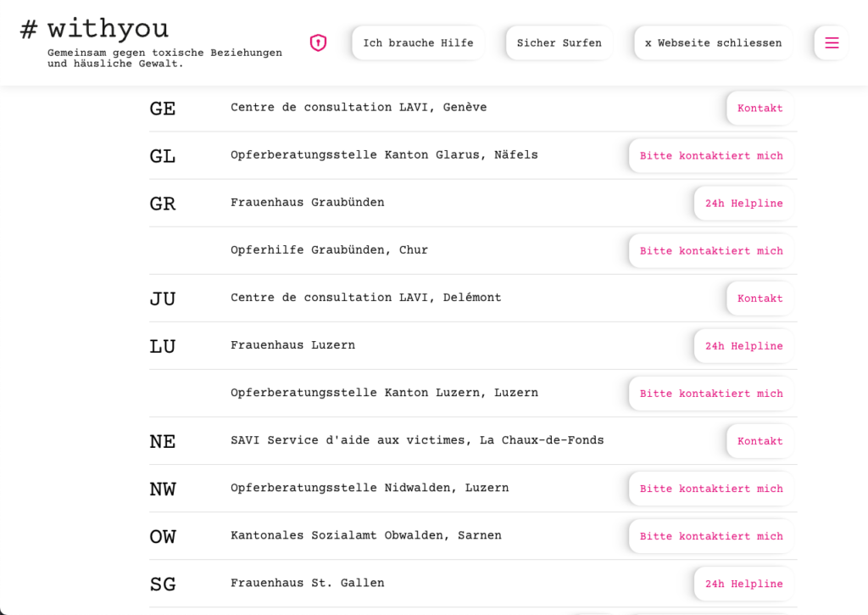This screenshot has height=615, width=868.
Task: Request contact from Opferberatungsstelle Nidwalden
Action: coord(710,489)
